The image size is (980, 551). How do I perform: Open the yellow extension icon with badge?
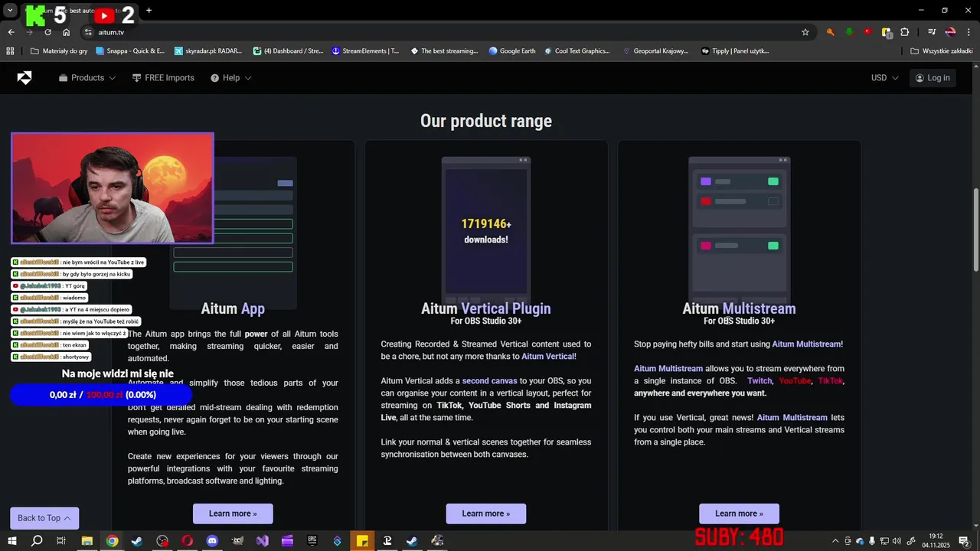(887, 32)
